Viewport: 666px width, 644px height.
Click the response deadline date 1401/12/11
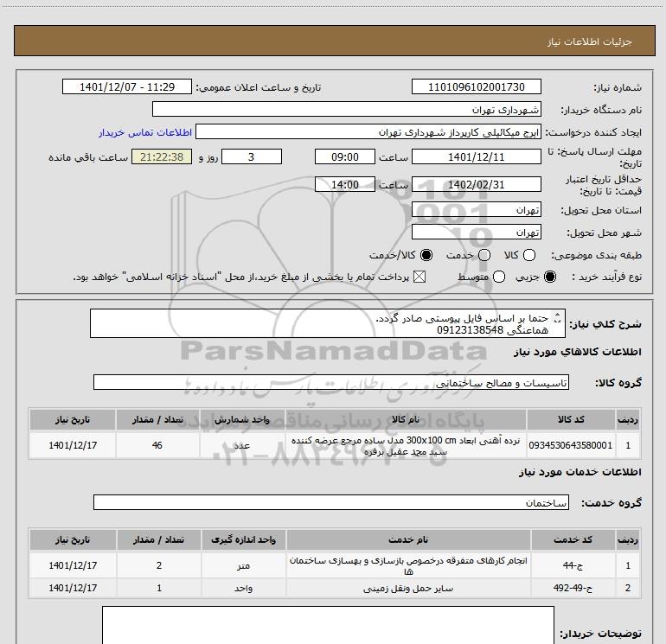(476, 156)
